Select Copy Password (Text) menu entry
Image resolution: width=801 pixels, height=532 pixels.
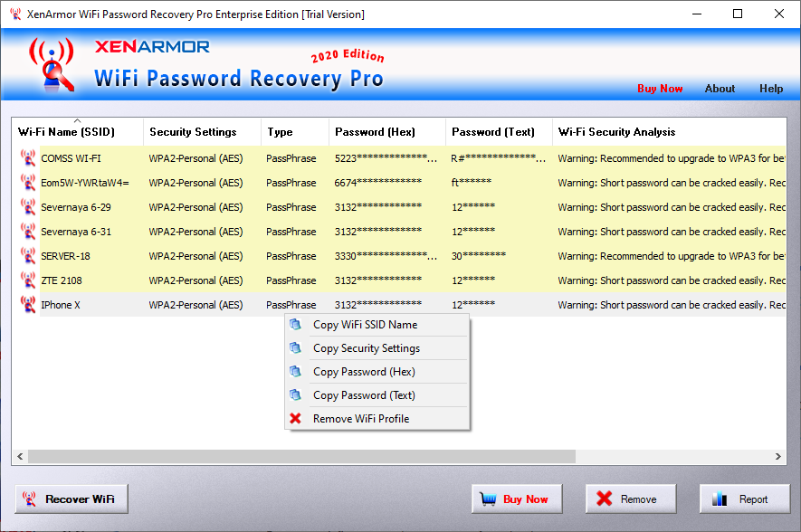coord(377,395)
